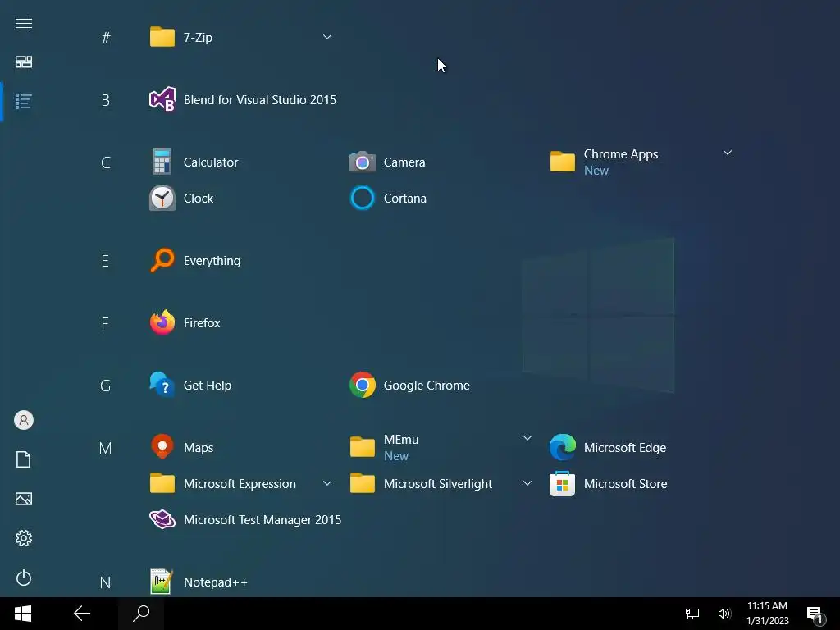Click the Notepad++ label text
The image size is (840, 630).
point(216,582)
